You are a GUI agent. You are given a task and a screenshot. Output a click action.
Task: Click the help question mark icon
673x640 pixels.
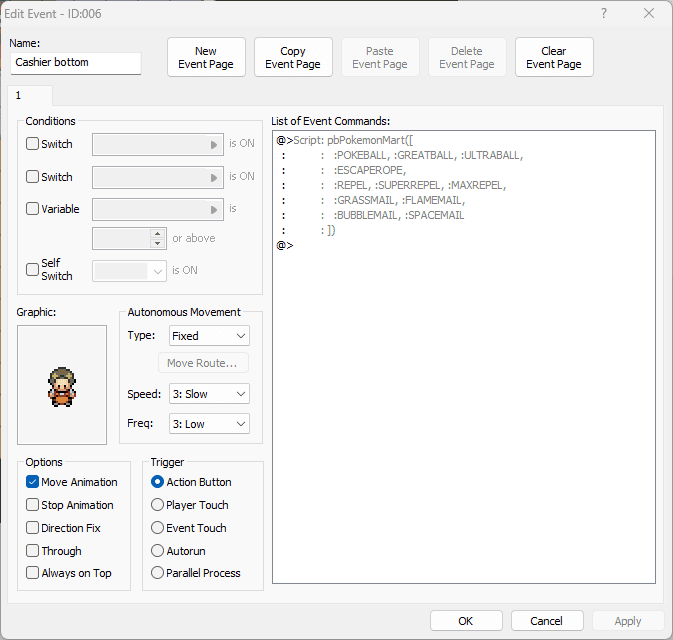coord(604,13)
